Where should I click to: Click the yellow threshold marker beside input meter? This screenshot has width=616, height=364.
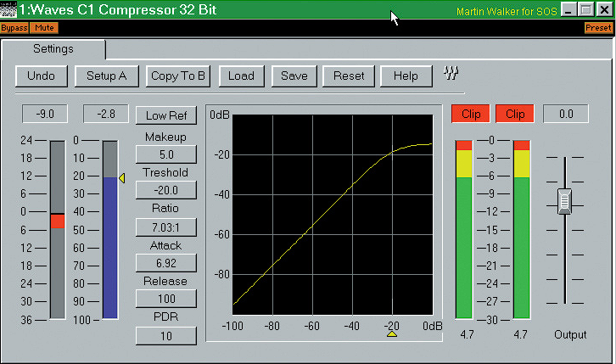[x=122, y=178]
